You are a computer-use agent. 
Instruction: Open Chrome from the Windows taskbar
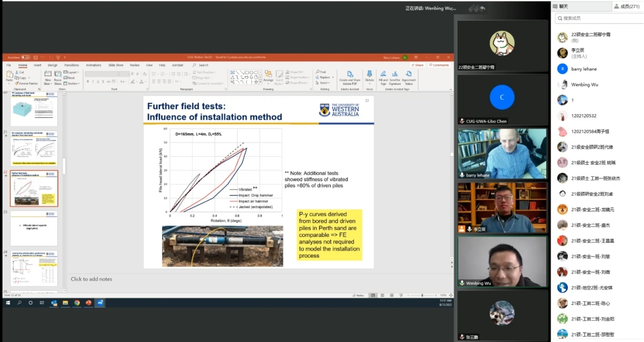click(x=77, y=302)
